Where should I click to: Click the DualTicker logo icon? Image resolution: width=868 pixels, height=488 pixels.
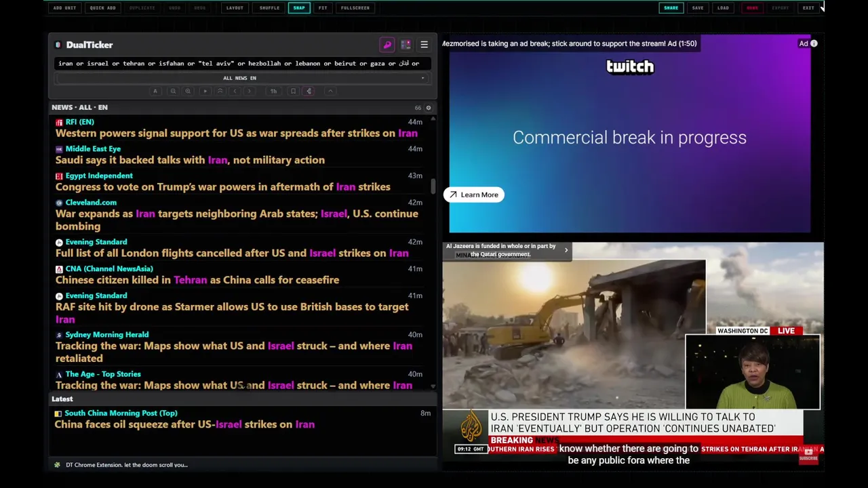(58, 45)
